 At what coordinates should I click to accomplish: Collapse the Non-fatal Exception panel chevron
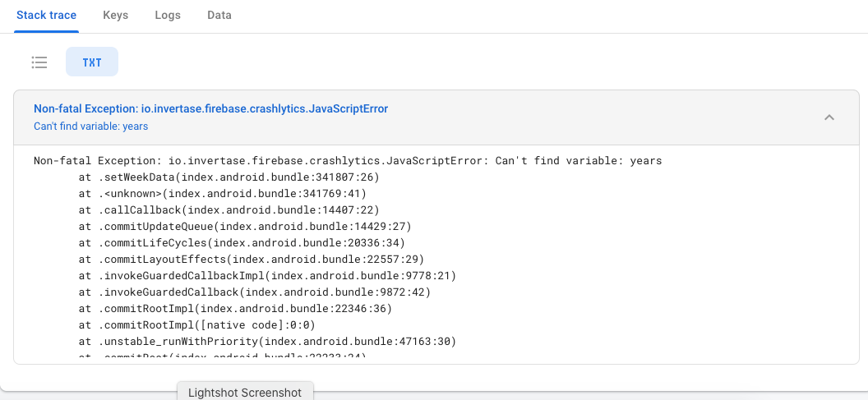(829, 117)
